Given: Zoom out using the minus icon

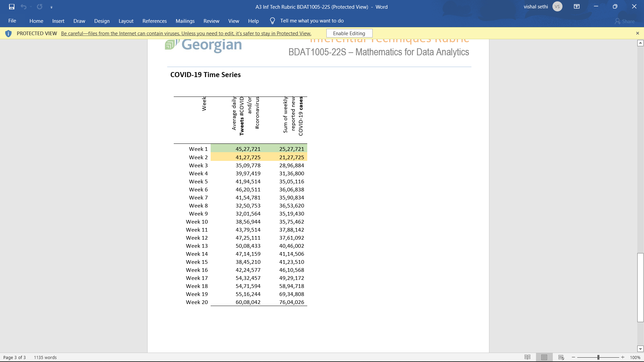Looking at the screenshot, I should pyautogui.click(x=574, y=357).
